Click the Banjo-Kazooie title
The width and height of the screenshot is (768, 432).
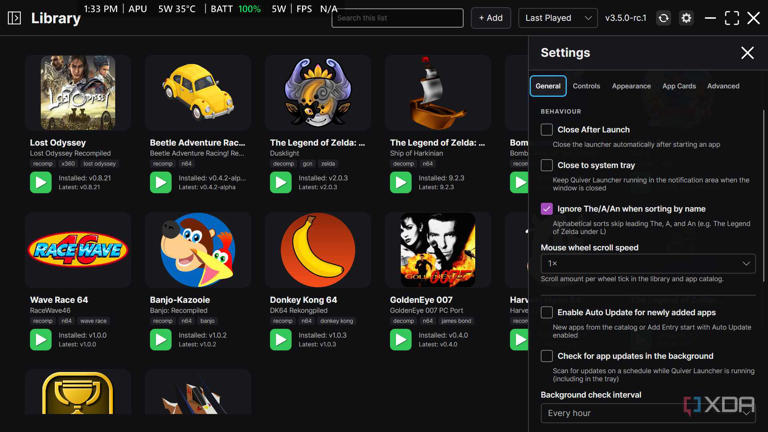pyautogui.click(x=180, y=300)
